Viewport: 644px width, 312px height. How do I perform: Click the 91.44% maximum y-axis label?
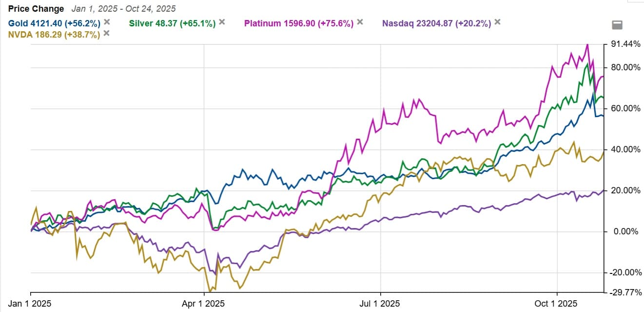[625, 44]
